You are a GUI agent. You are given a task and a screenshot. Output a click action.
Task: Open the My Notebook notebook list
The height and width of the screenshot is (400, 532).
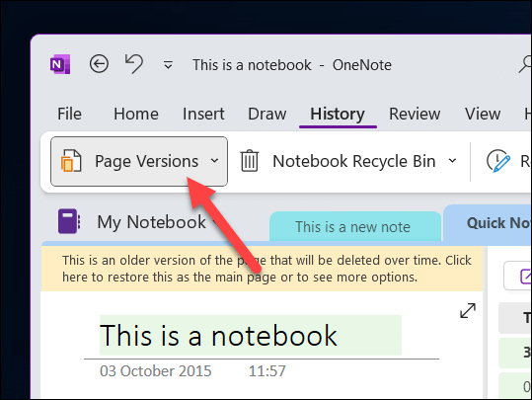click(151, 222)
